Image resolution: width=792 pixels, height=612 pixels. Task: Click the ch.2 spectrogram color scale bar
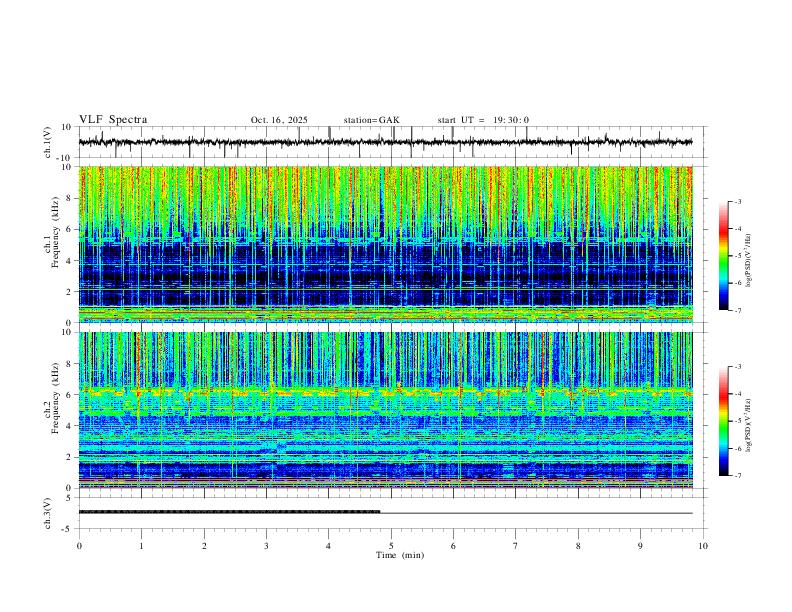(723, 421)
